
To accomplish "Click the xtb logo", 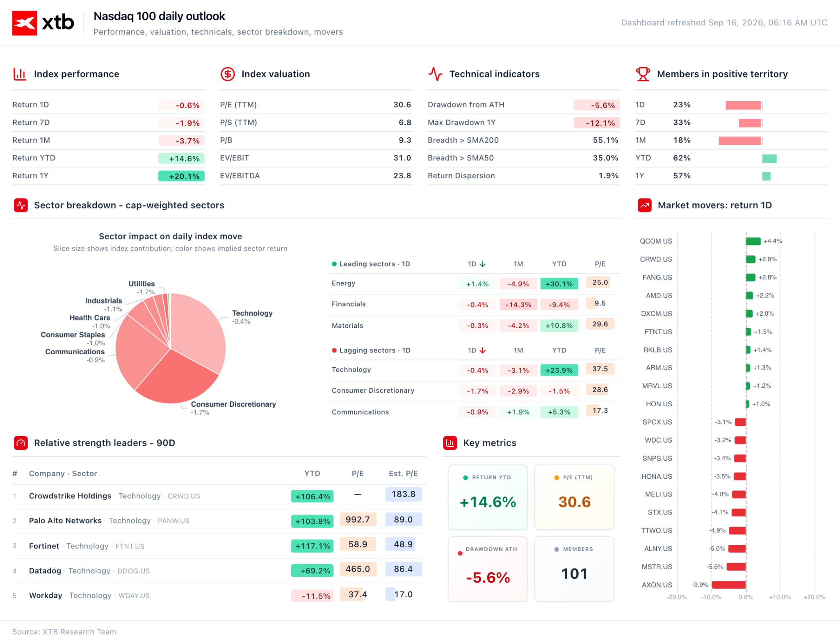I will point(43,23).
